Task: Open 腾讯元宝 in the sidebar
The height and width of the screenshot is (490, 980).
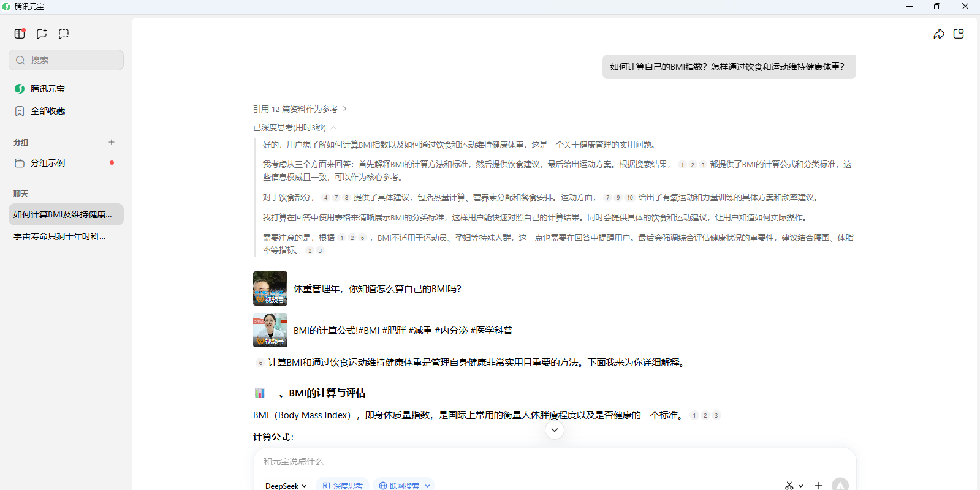Action: click(x=47, y=89)
